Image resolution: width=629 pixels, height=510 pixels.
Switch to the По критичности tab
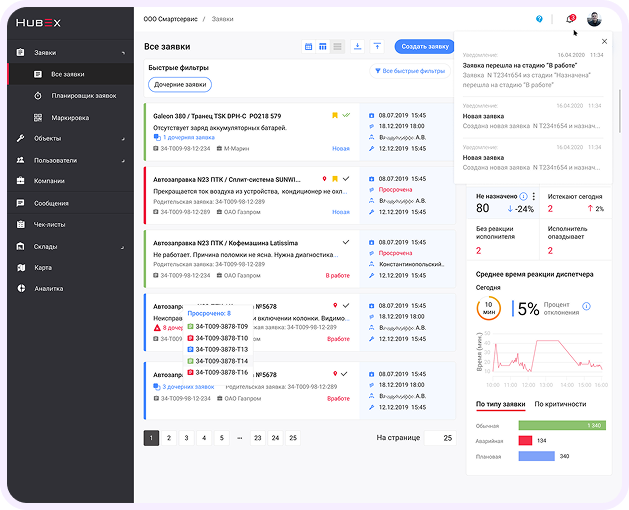click(559, 404)
